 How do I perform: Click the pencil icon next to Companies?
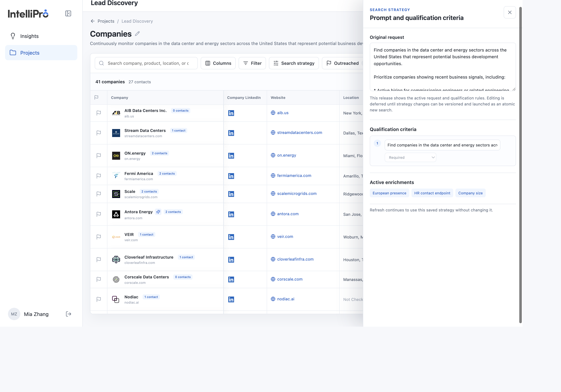pyautogui.click(x=137, y=34)
